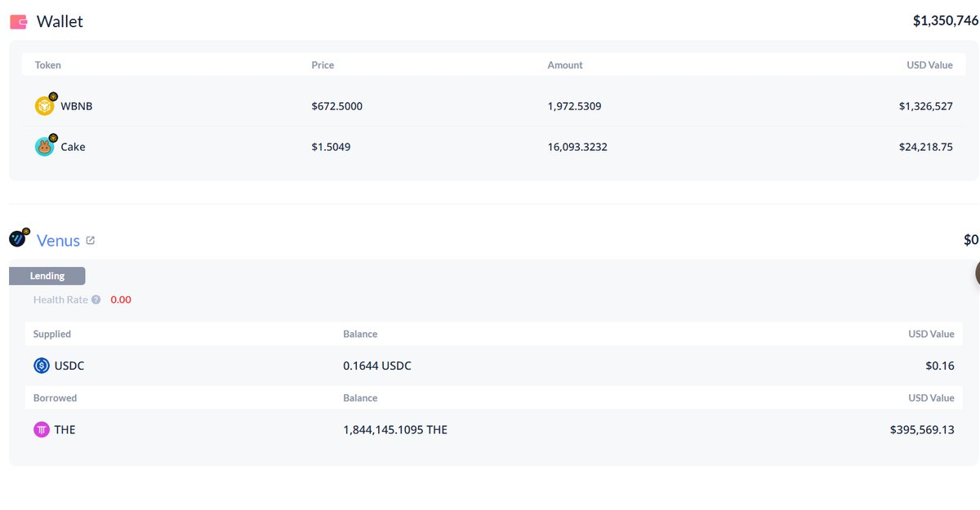Click the wallet Price column header
The image size is (980, 510).
click(323, 65)
